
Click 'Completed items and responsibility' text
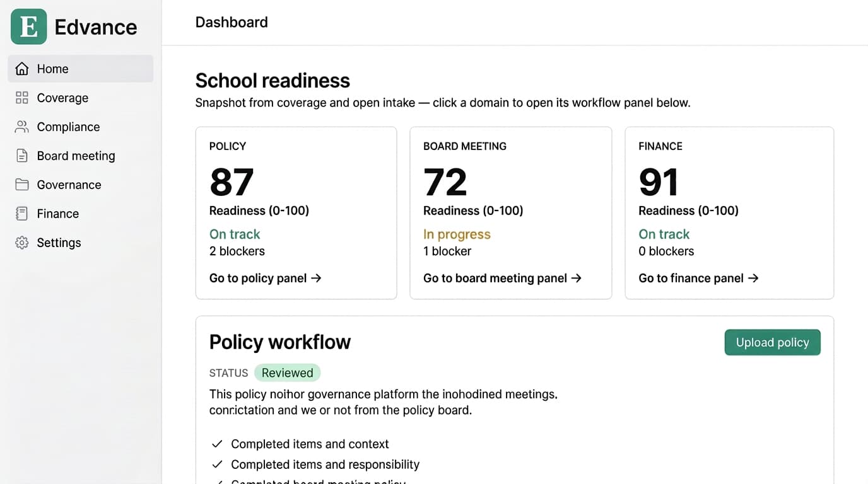[325, 464]
